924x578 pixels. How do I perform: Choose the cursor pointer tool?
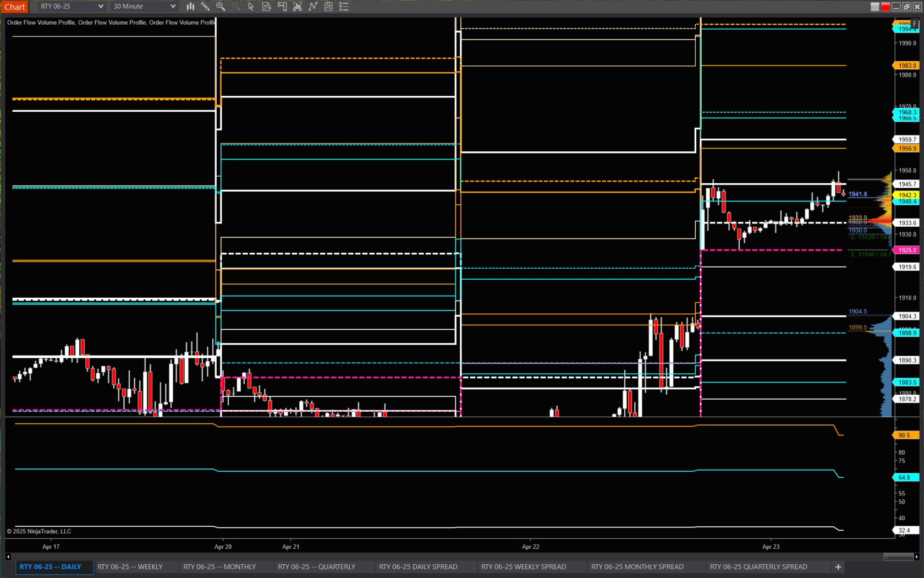(251, 7)
